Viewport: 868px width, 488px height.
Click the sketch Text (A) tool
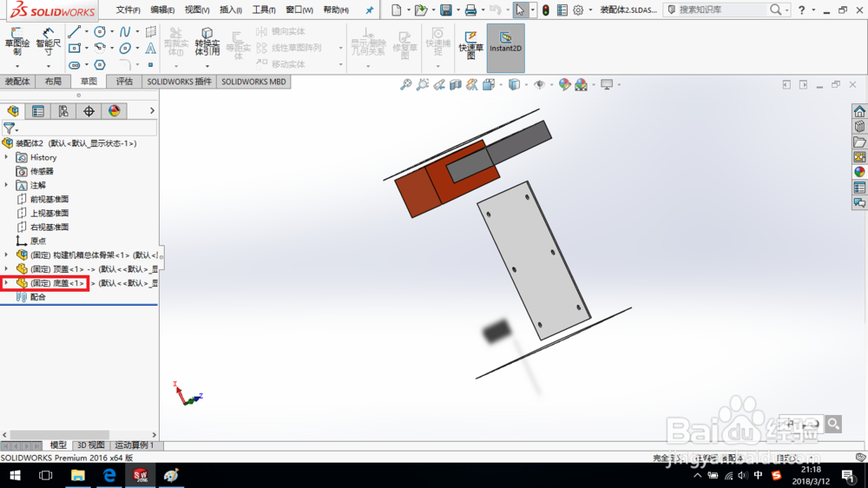(150, 48)
